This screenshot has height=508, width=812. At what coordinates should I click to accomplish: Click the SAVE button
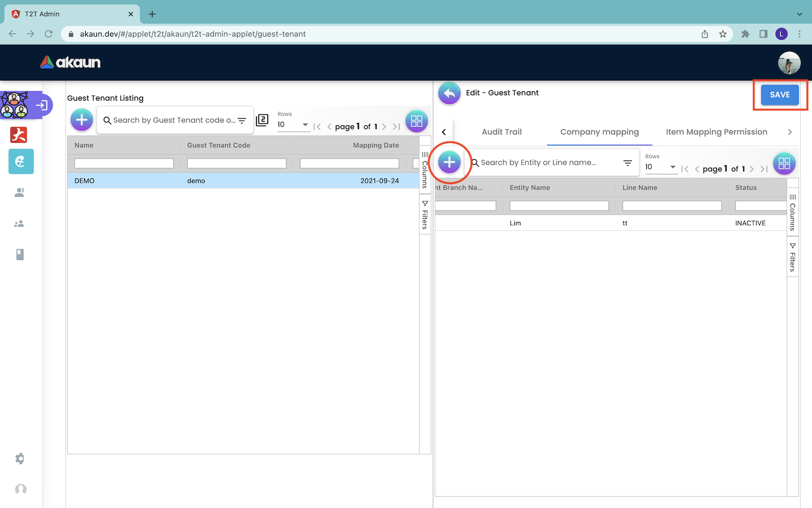779,95
